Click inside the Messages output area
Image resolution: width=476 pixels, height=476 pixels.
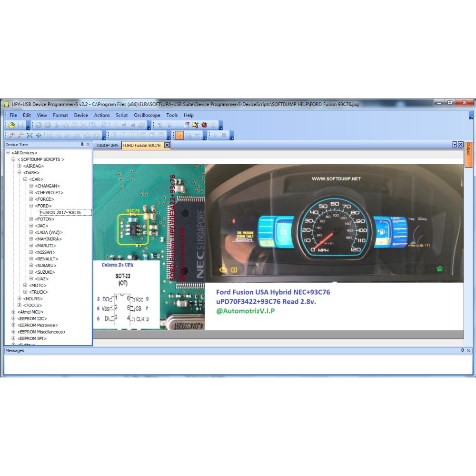[238, 364]
